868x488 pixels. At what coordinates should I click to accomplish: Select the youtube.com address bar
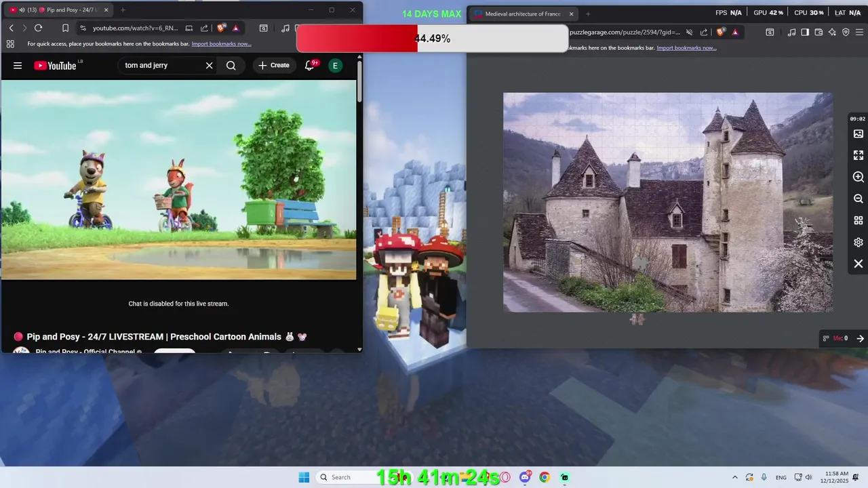[136, 28]
